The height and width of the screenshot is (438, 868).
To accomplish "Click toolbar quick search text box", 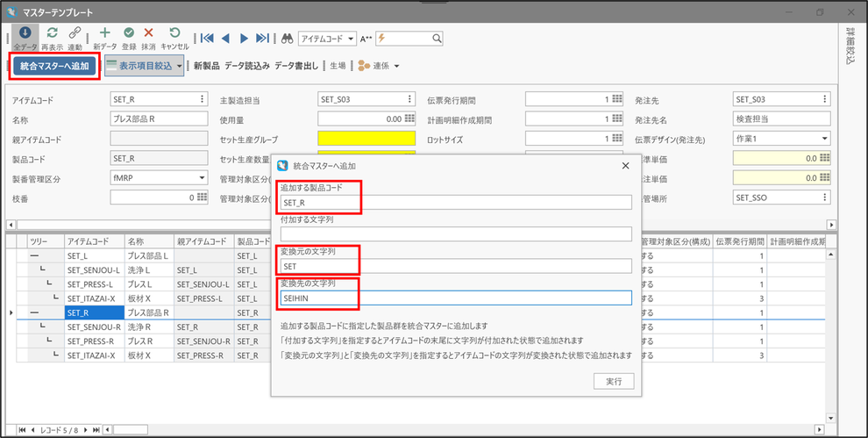I will pos(409,39).
